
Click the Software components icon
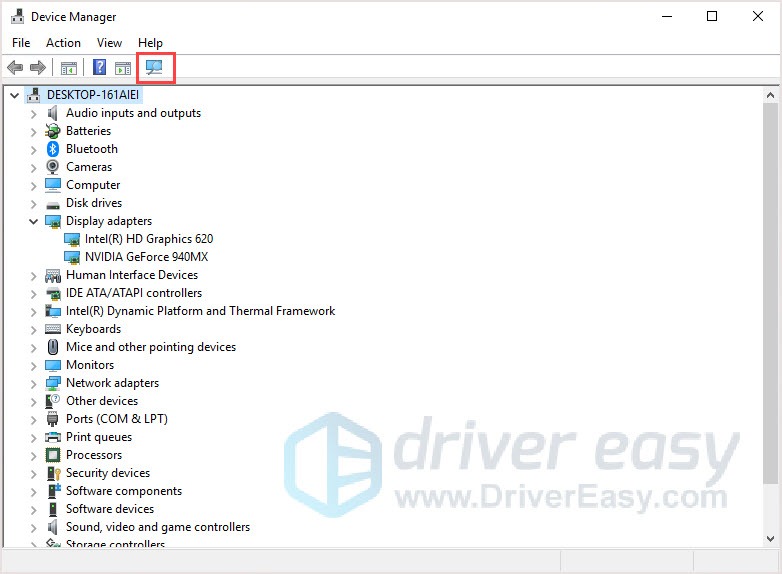[x=53, y=491]
